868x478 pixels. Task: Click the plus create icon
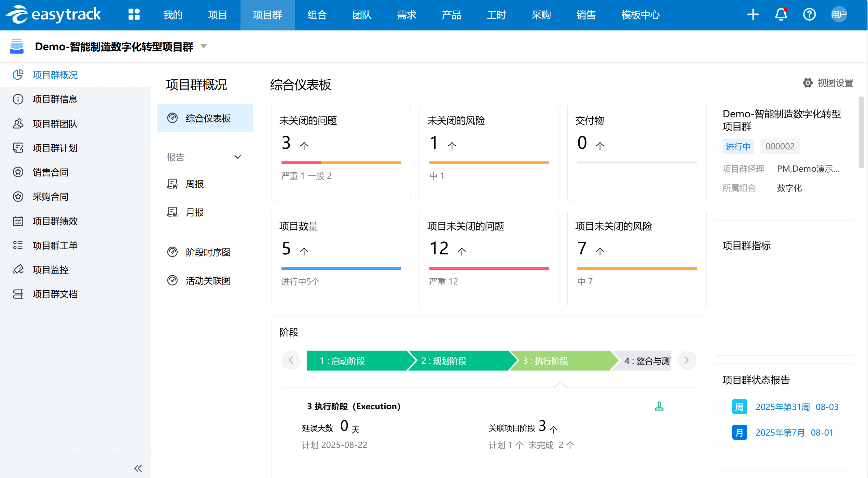tap(753, 15)
